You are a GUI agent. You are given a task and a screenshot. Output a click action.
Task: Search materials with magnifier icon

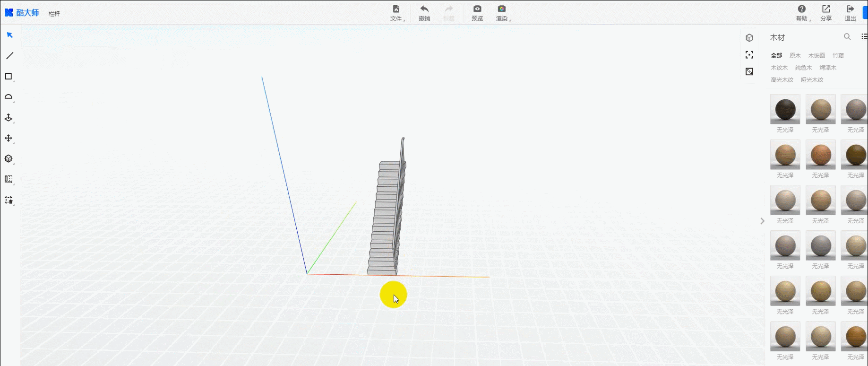coord(847,37)
